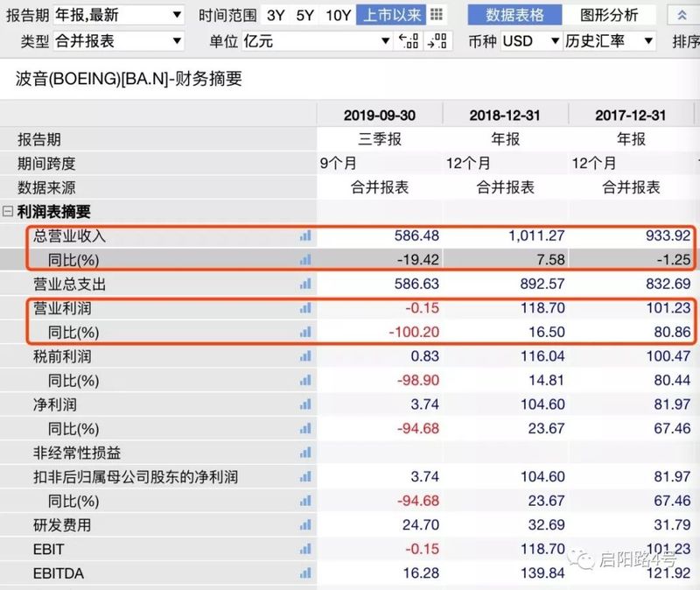Open the 单位 dropdown showing 亿元
700x590 pixels.
(318, 41)
